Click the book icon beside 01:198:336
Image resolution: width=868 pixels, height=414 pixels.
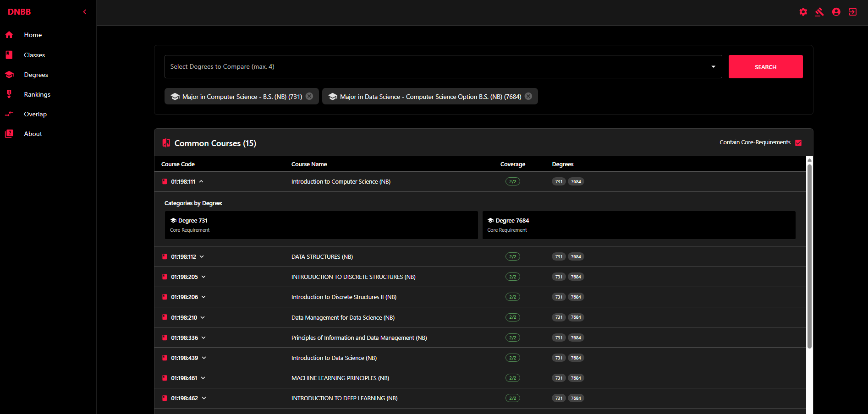tap(165, 338)
